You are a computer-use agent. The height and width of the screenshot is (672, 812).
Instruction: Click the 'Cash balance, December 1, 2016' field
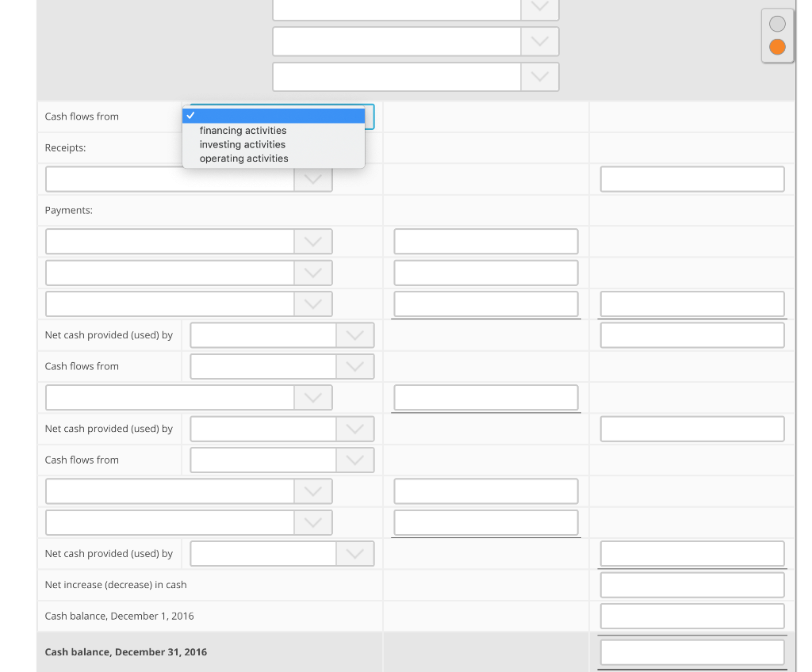pyautogui.click(x=692, y=616)
